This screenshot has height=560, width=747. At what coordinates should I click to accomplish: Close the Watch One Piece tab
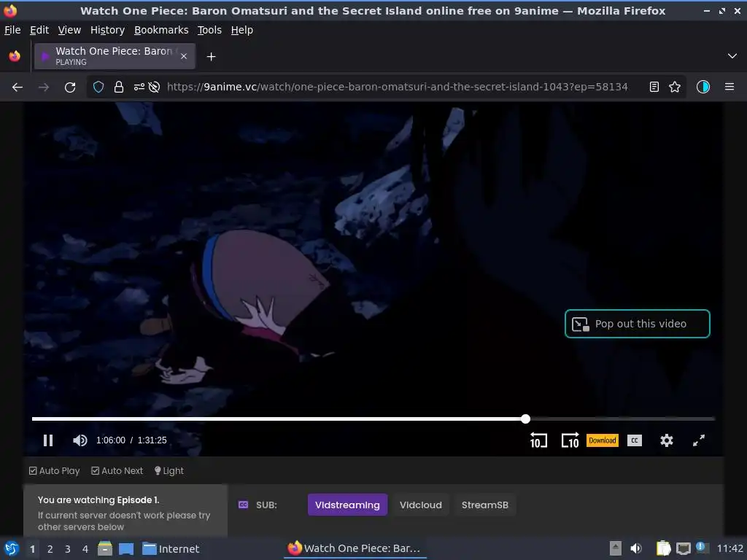(184, 56)
